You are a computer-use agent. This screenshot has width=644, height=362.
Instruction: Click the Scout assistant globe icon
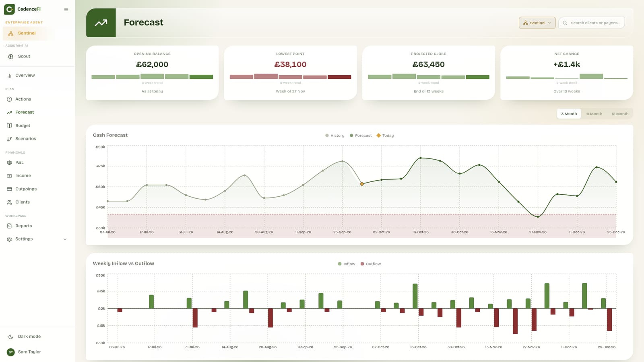tap(11, 56)
